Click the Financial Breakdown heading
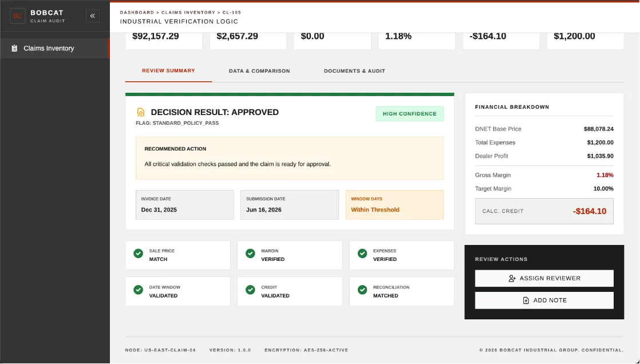This screenshot has height=364, width=640. click(x=512, y=107)
